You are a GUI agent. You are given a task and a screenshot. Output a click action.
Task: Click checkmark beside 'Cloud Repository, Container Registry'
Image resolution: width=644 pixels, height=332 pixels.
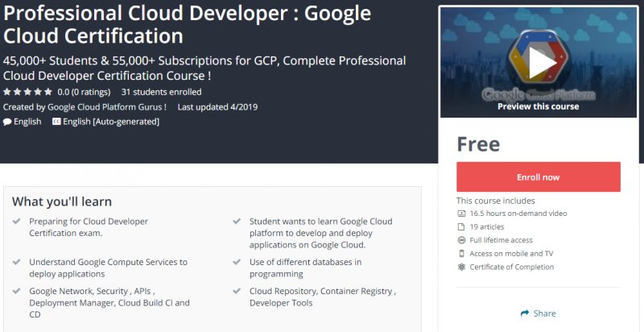point(237,291)
